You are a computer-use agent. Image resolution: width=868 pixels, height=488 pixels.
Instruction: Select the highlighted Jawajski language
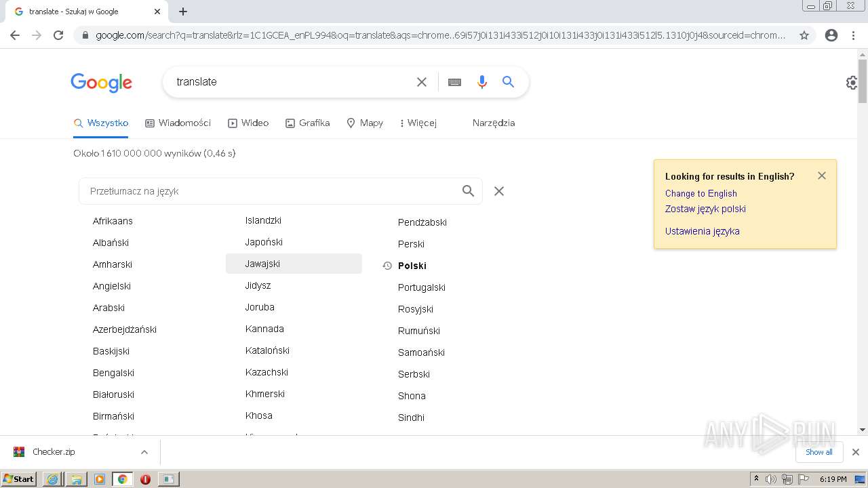[294, 264]
